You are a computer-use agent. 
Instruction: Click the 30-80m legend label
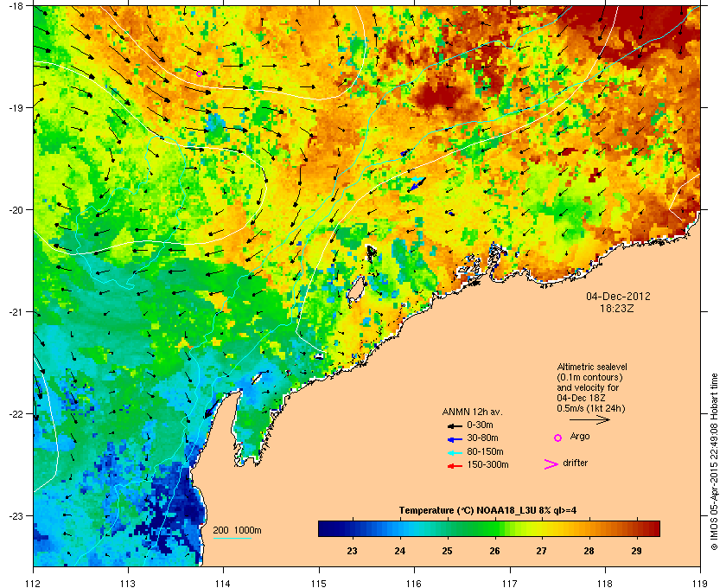tap(482, 438)
